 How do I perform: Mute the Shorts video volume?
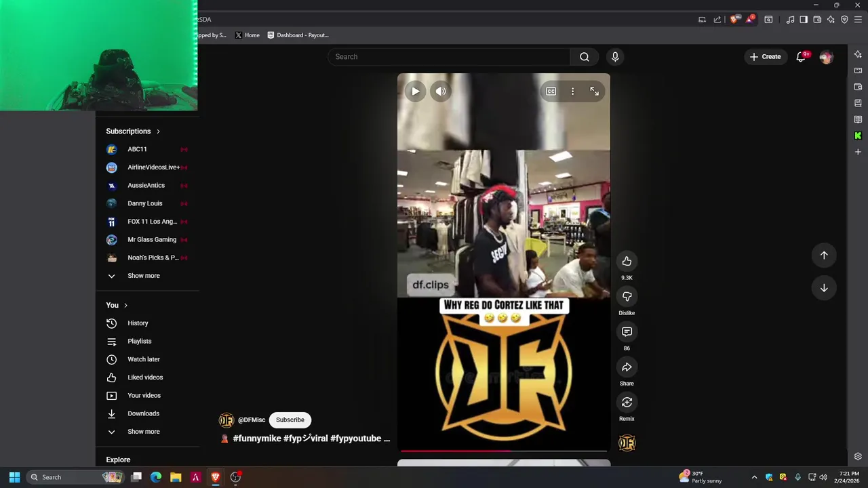(441, 91)
